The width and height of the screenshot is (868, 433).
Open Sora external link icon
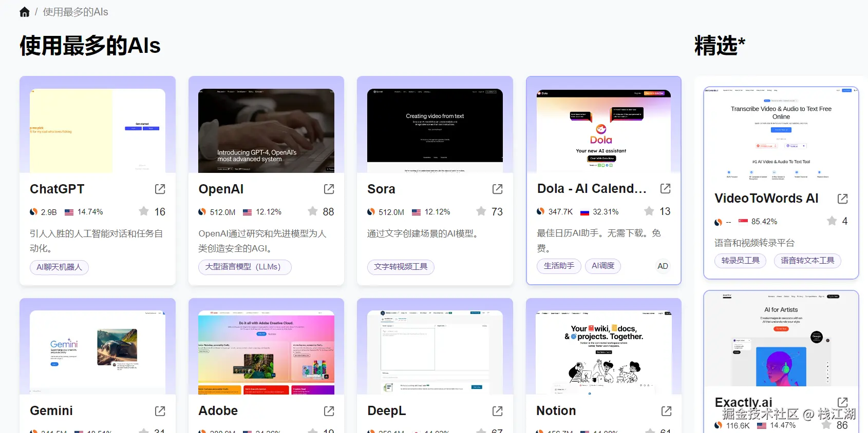[498, 189]
